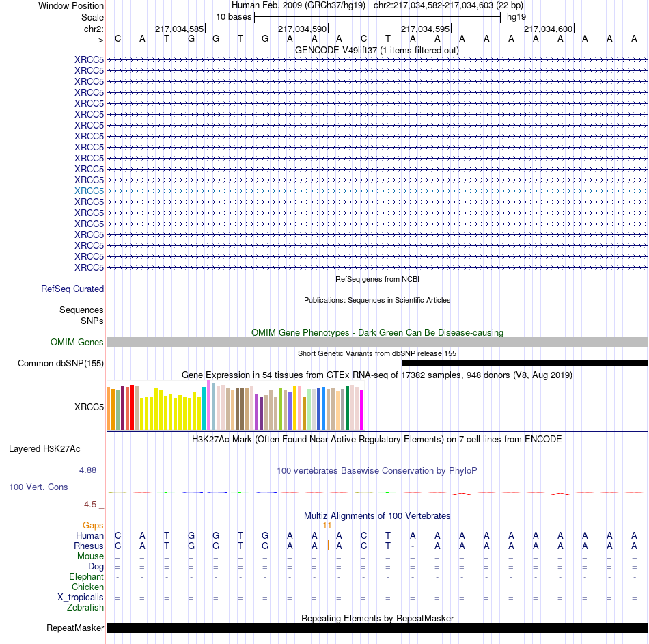Click the Window Position track label

(x=71, y=5)
